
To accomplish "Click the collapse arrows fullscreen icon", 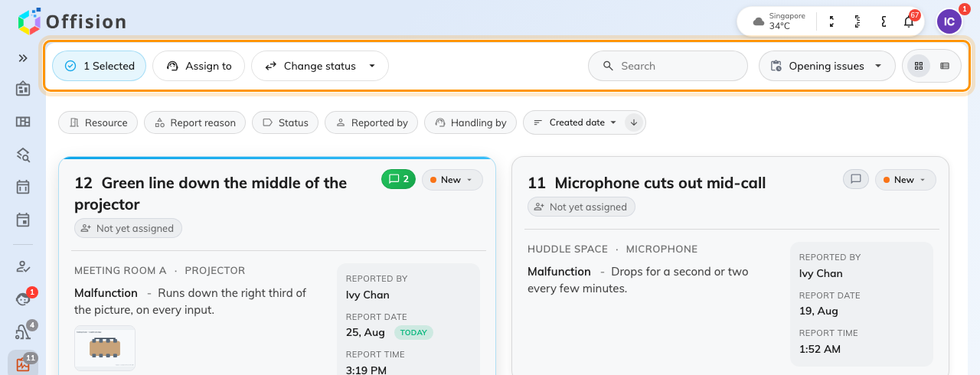I will [x=832, y=21].
